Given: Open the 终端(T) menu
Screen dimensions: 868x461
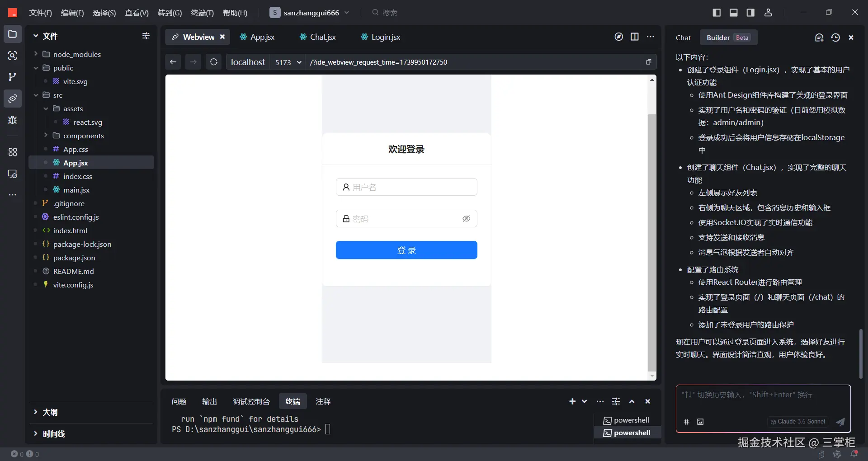Looking at the screenshot, I should [202, 13].
